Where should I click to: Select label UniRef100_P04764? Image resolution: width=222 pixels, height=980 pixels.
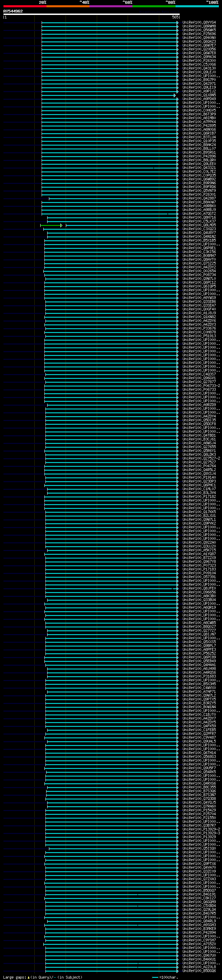click(199, 466)
